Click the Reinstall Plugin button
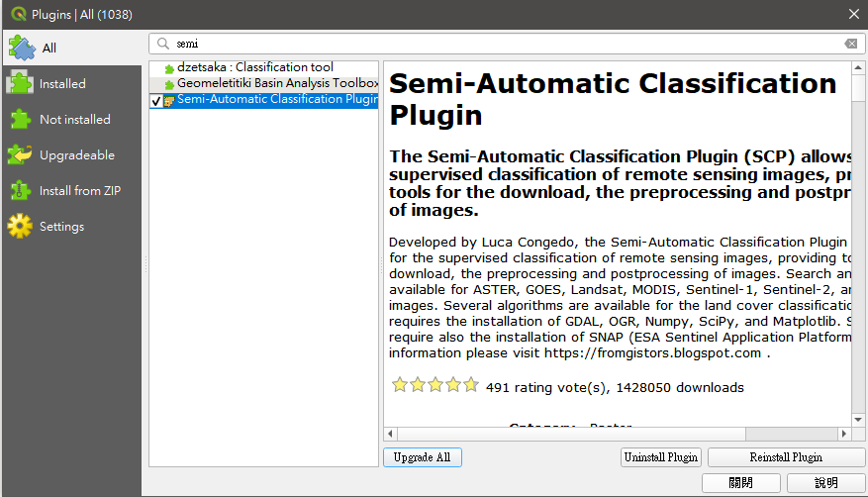This screenshot has width=868, height=497. click(x=786, y=457)
